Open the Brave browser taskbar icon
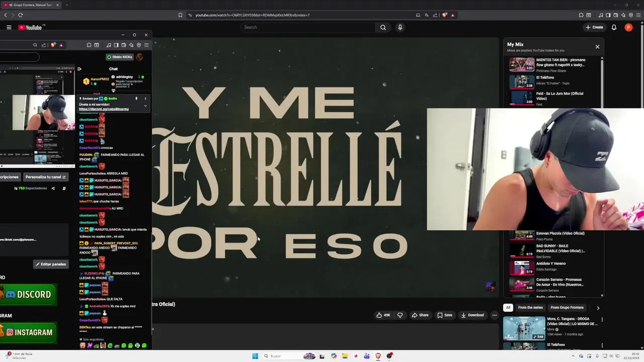644x362 pixels. point(378,356)
